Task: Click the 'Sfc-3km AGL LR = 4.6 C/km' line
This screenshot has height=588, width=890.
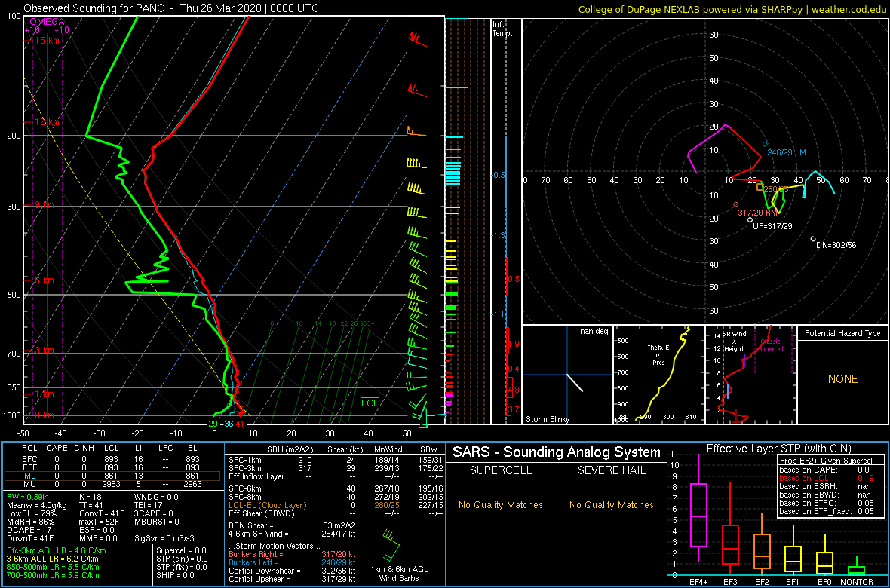Action: coord(57,550)
